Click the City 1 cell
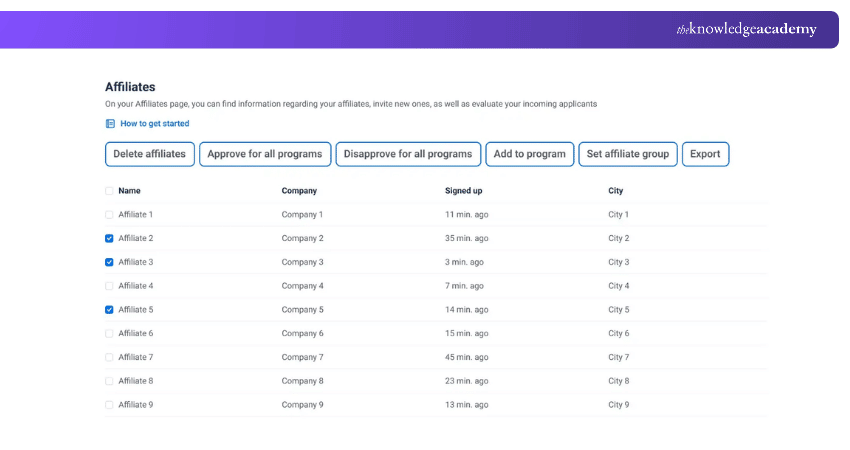 point(619,215)
